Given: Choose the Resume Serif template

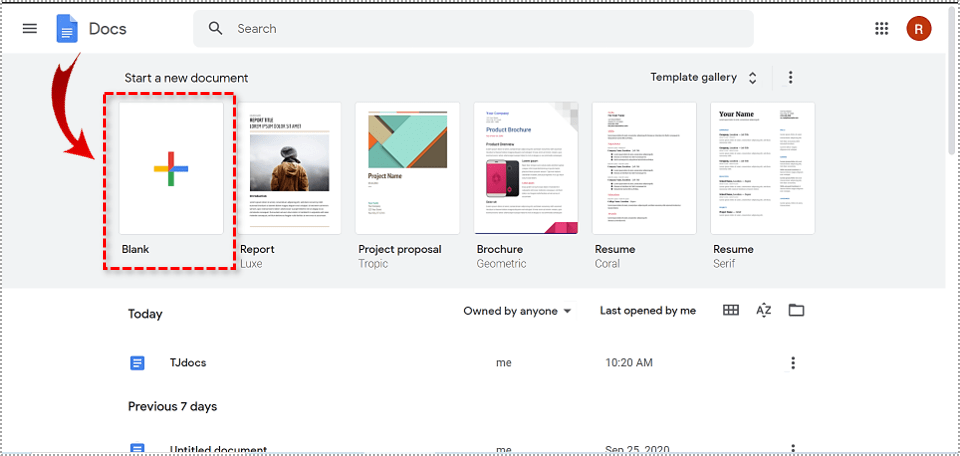Looking at the screenshot, I should [762, 168].
